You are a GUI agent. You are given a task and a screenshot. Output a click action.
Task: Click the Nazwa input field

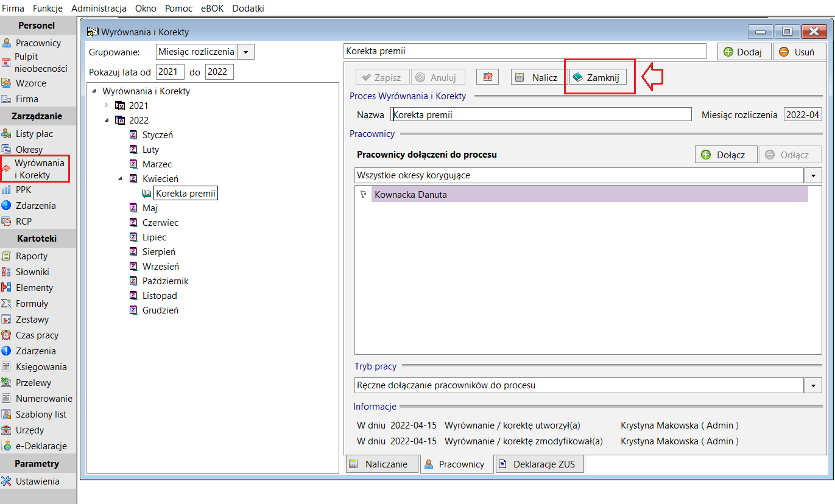point(541,114)
